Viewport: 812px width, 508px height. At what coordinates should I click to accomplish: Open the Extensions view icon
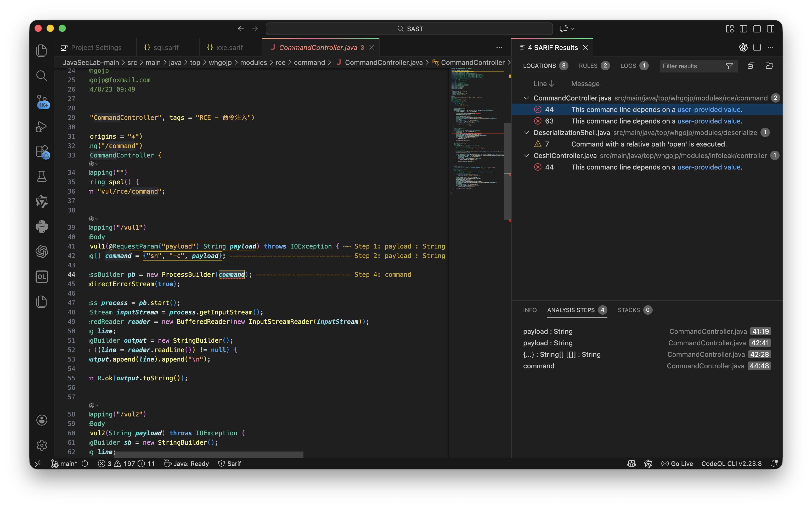tap(42, 151)
